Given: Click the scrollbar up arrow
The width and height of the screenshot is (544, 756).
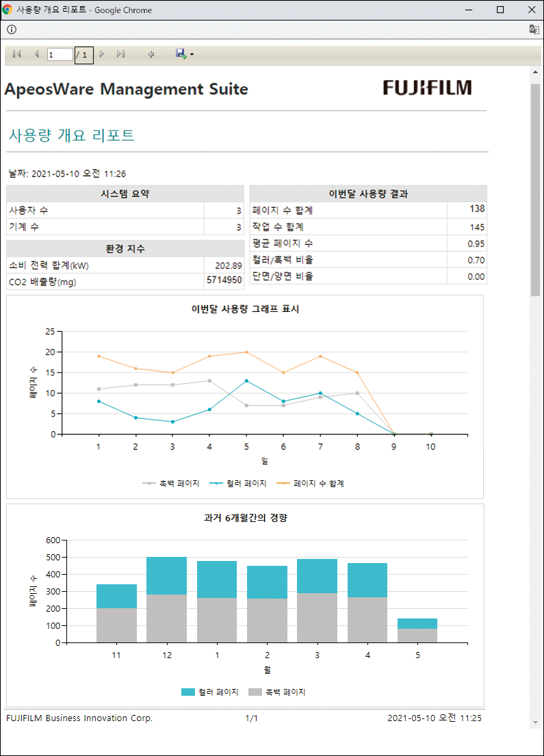Looking at the screenshot, I should pyautogui.click(x=535, y=71).
